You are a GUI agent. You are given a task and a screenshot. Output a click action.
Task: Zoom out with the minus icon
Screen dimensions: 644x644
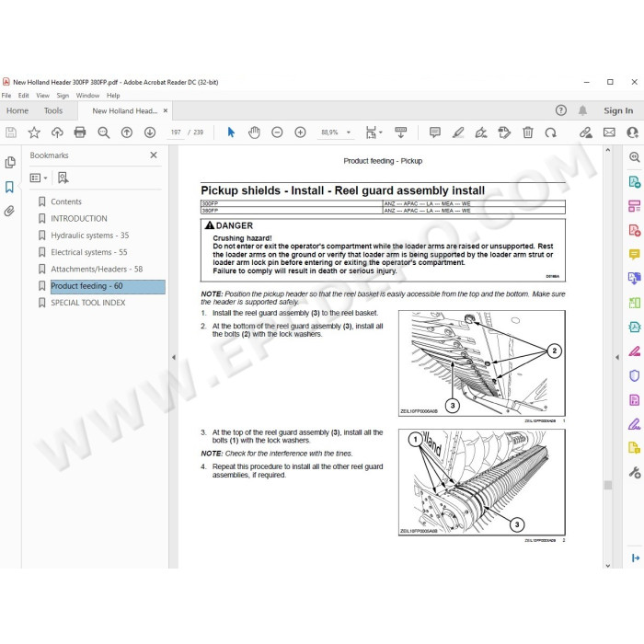point(277,132)
